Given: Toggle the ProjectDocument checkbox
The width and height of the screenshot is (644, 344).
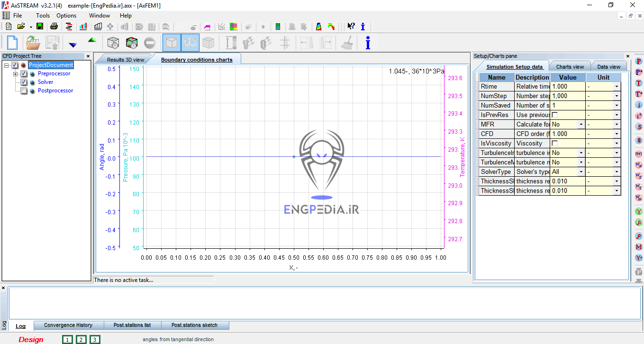Looking at the screenshot, I should click(x=15, y=65).
